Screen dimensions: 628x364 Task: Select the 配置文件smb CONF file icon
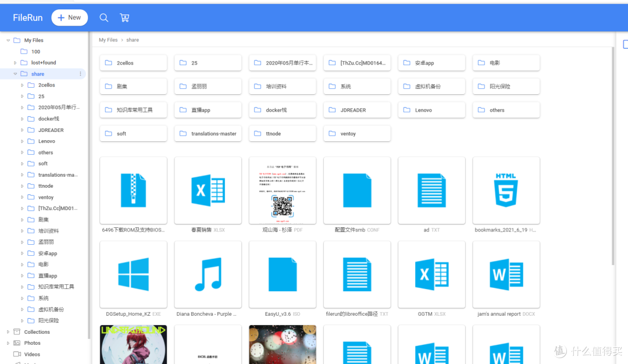357,190
